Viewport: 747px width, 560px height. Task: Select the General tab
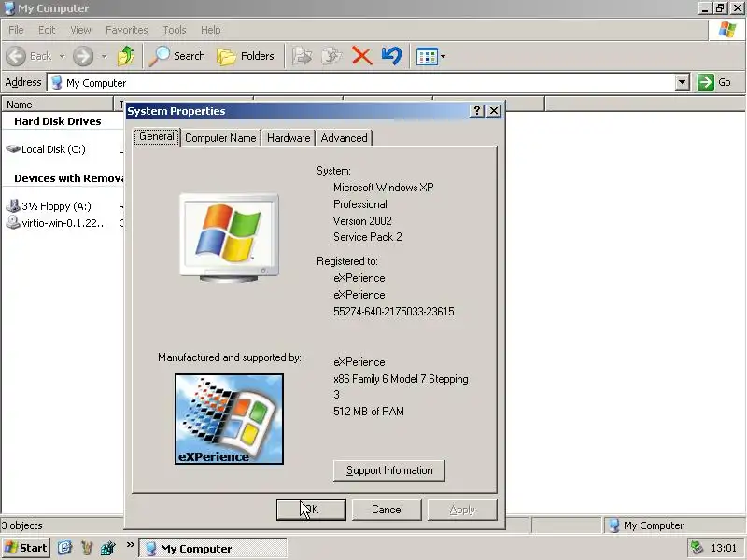click(x=156, y=136)
